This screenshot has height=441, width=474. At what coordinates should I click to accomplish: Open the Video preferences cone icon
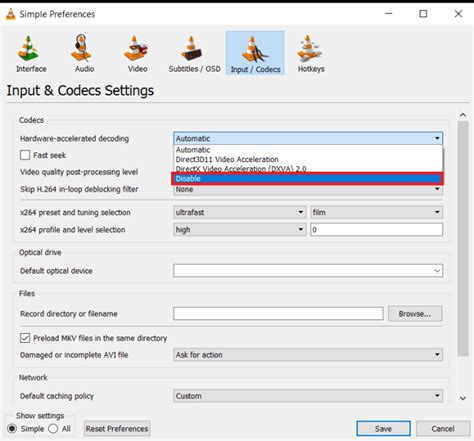(x=137, y=53)
